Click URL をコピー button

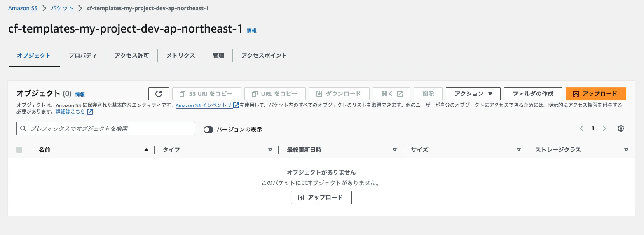coord(275,94)
